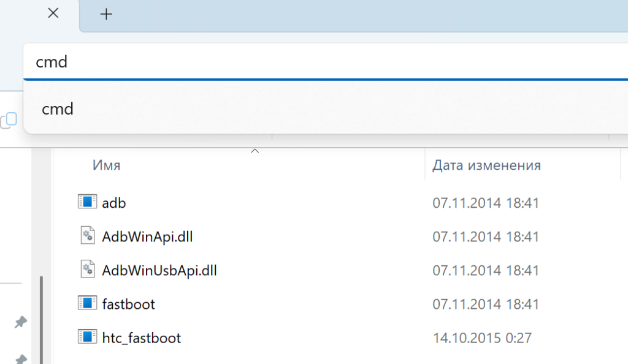Click the AdbWinApi.dll file icon
Image resolution: width=628 pixels, height=364 pixels.
(88, 235)
